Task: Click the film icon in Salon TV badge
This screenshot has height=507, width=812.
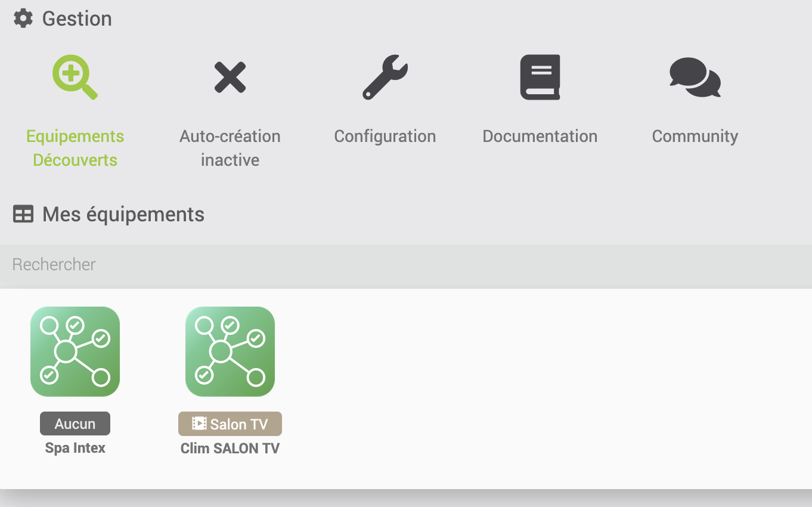Action: 199,424
